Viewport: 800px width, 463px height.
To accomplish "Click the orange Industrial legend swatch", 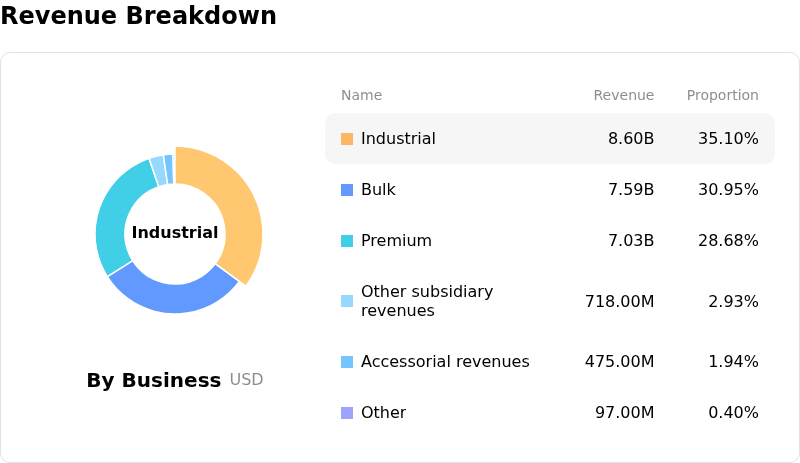I will (347, 139).
